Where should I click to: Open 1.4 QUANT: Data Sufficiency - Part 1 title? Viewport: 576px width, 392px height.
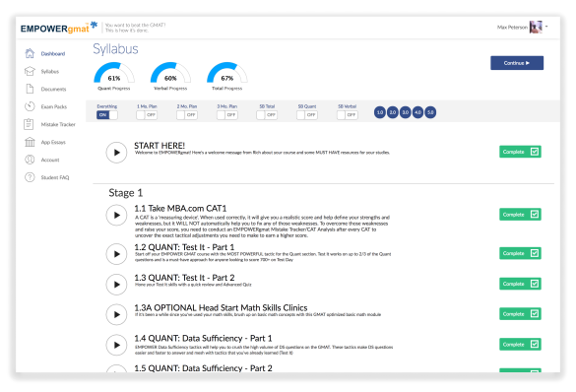[x=203, y=338]
